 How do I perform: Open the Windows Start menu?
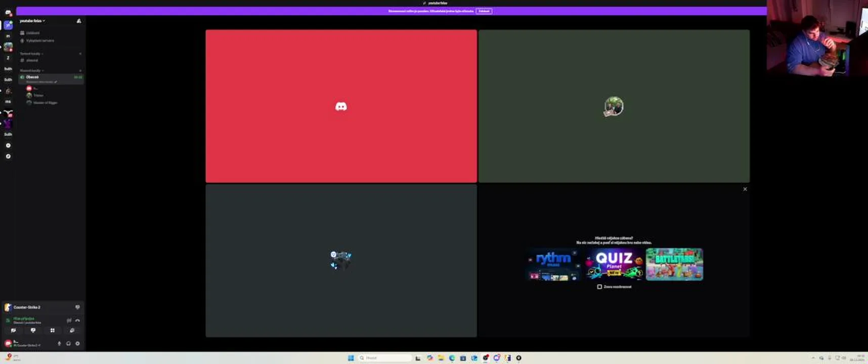(x=351, y=358)
